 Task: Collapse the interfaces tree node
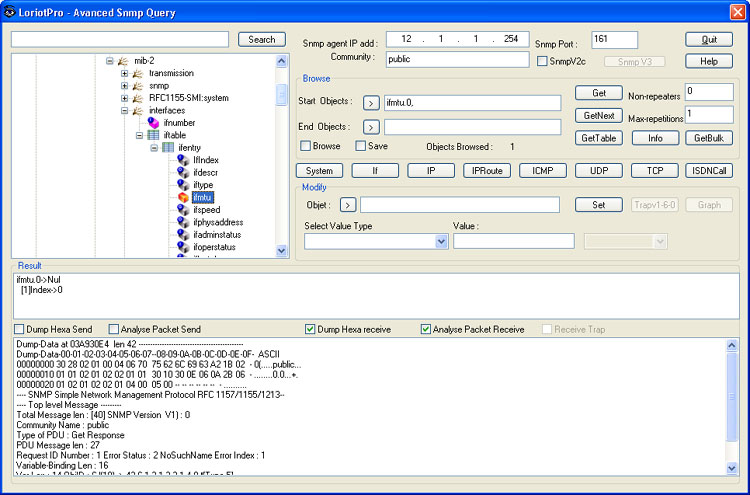pos(124,110)
